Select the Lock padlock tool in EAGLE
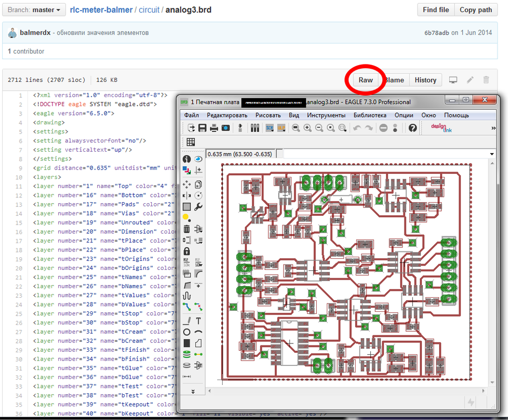The height and width of the screenshot is (420, 508). click(x=186, y=251)
